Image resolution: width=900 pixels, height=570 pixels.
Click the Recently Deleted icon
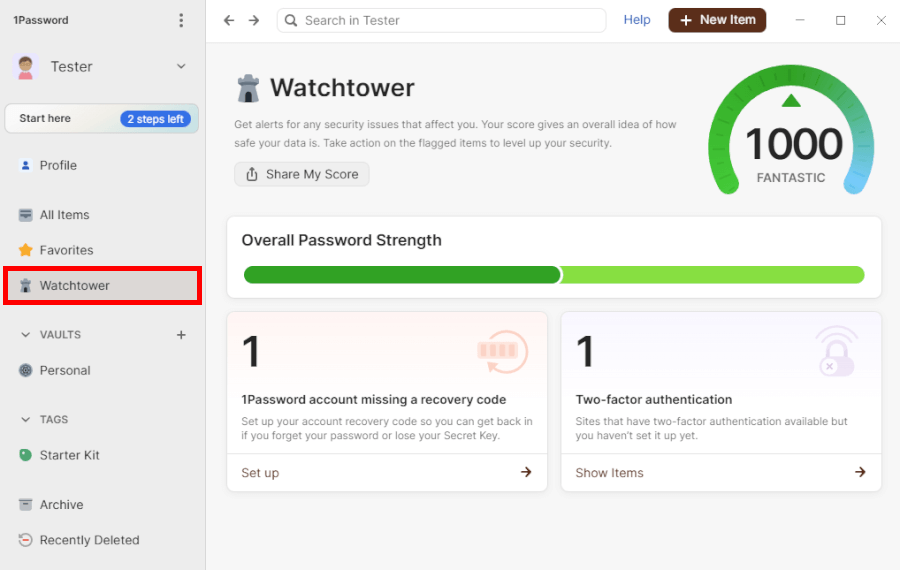pos(25,540)
